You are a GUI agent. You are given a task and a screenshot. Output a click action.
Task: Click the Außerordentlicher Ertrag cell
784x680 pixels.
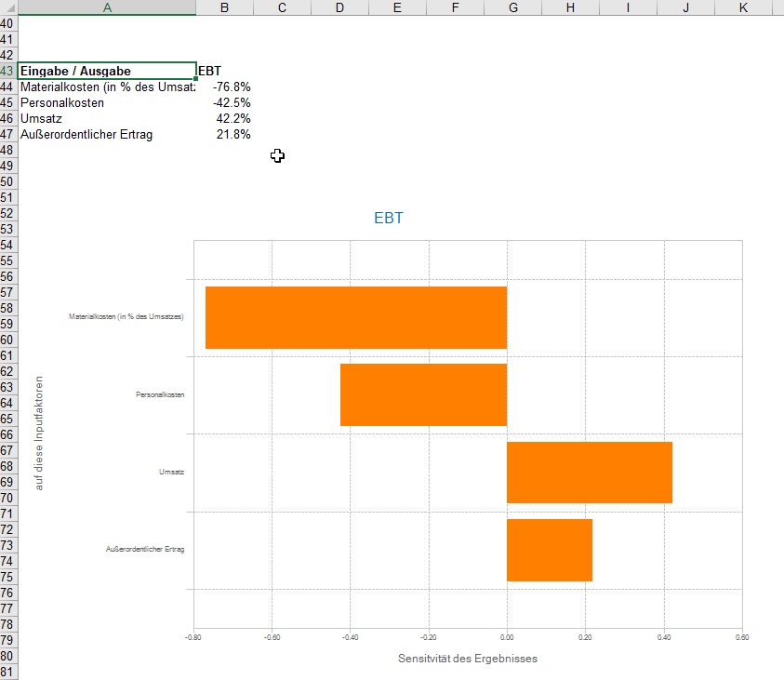pyautogui.click(x=107, y=135)
